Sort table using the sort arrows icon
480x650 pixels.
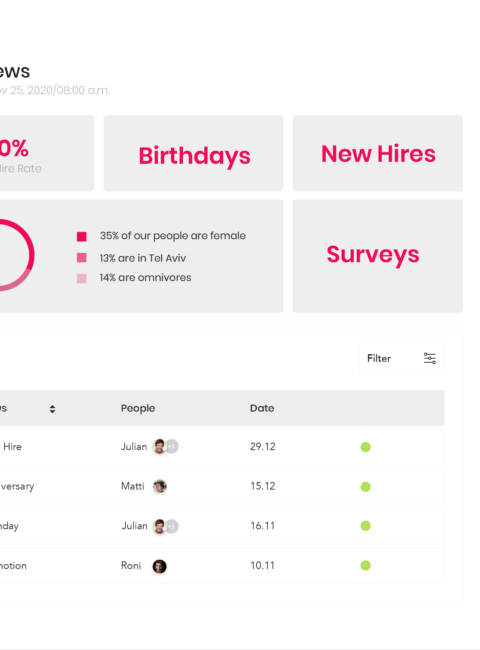52,409
